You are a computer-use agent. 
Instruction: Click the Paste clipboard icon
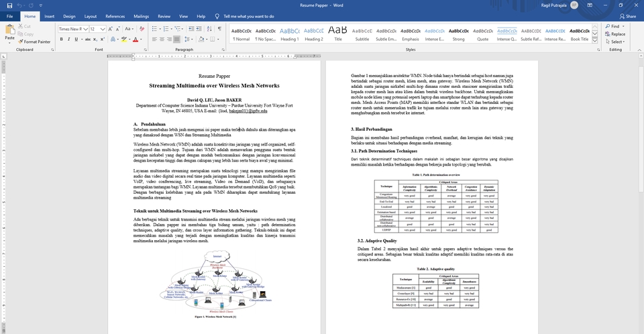(10, 29)
